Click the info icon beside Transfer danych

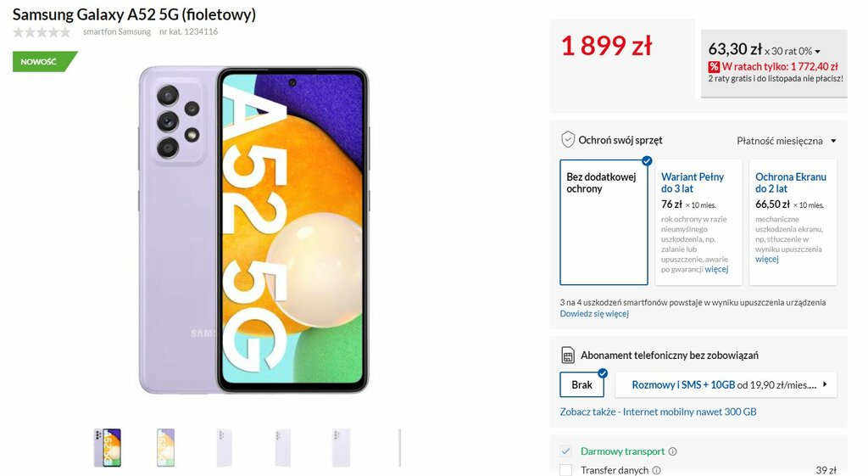(x=657, y=470)
